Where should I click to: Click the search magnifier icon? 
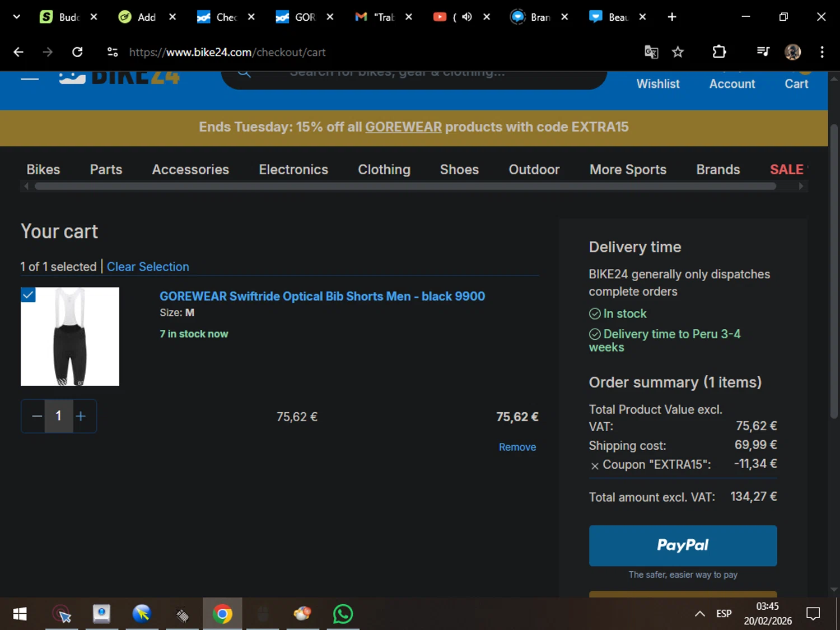pyautogui.click(x=244, y=74)
